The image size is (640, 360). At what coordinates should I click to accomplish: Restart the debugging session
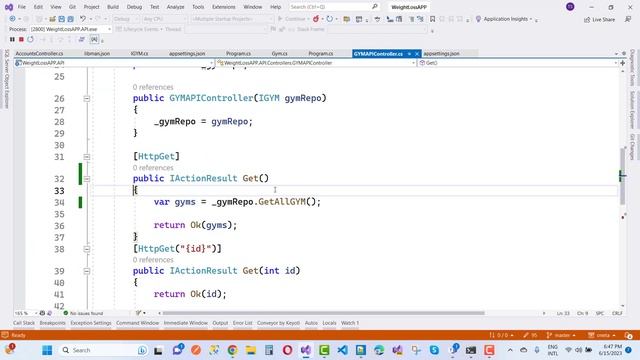(x=31, y=40)
